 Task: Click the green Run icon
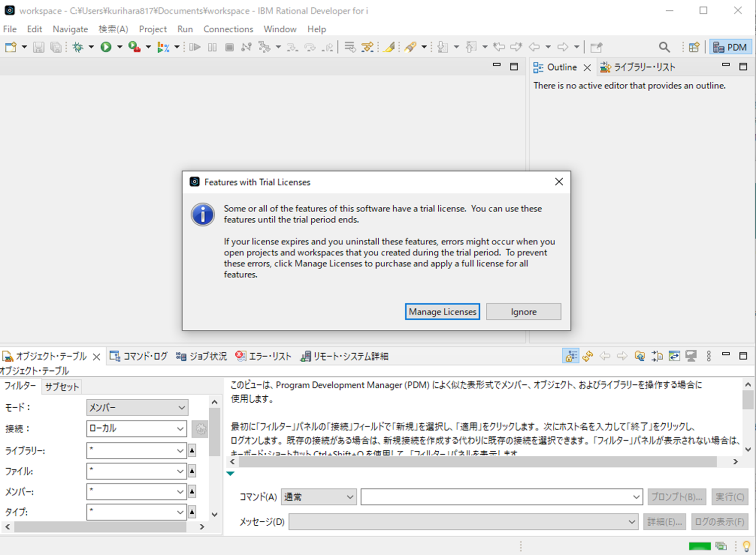click(106, 47)
